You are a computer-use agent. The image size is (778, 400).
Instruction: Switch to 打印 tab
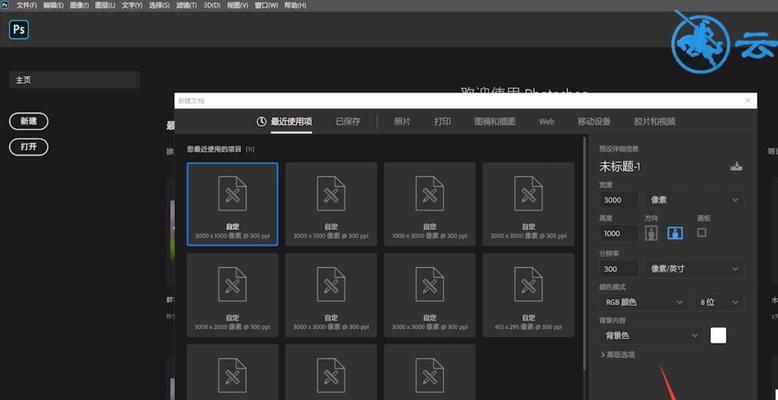443,122
